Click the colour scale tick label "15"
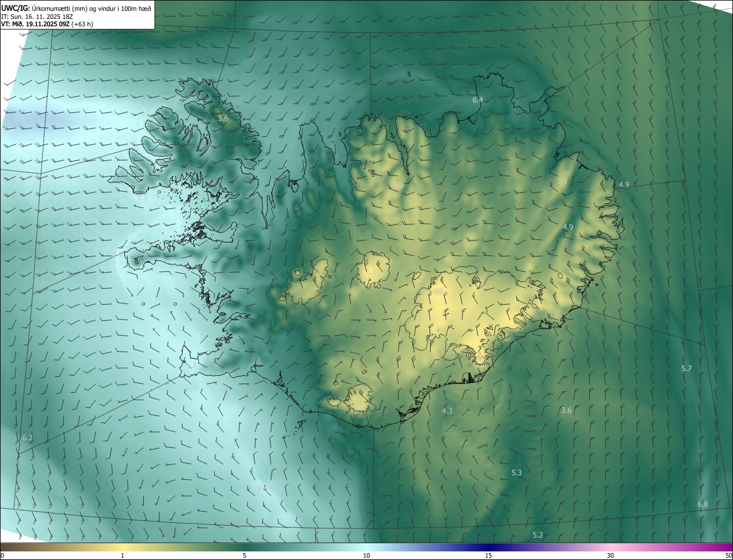 click(488, 555)
